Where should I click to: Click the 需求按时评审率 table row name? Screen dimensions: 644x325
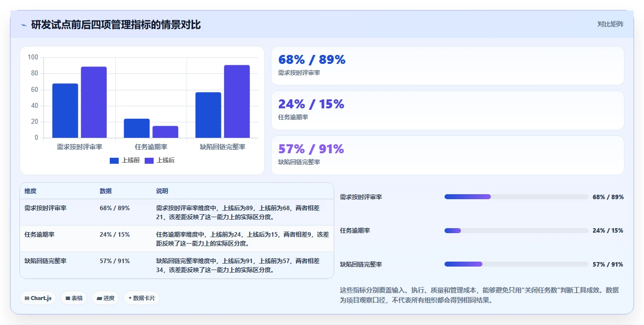45,208
